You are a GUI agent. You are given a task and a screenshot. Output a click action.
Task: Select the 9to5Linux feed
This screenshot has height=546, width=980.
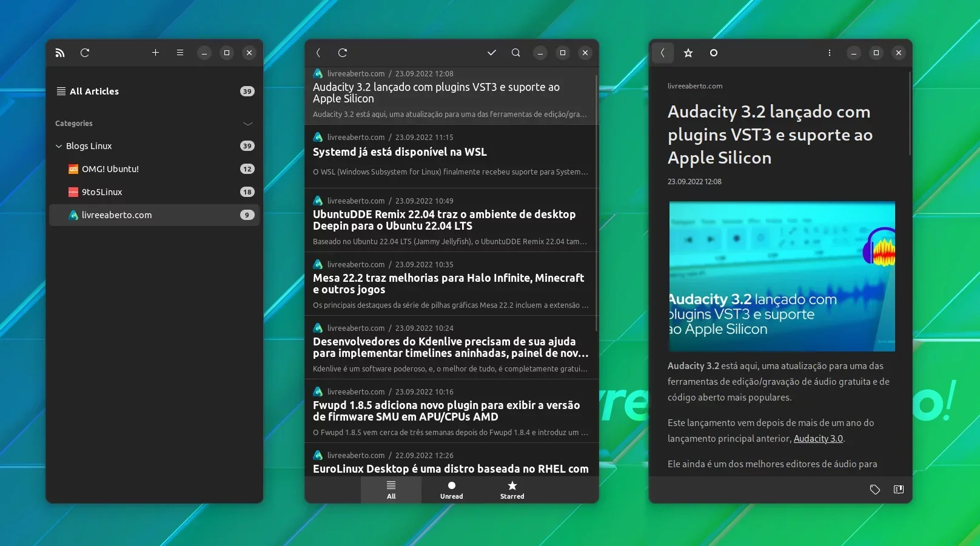click(155, 192)
